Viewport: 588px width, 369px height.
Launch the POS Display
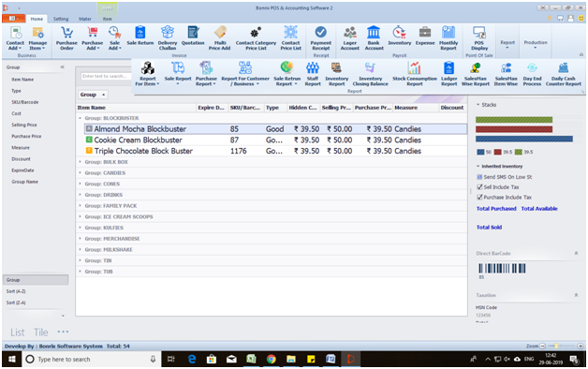[479, 37]
